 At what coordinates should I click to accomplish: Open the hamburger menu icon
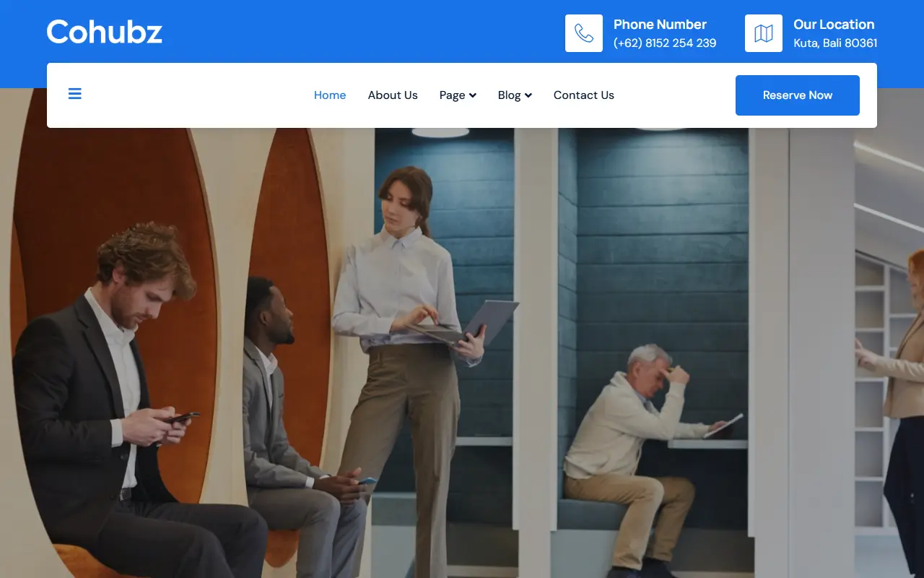[75, 94]
